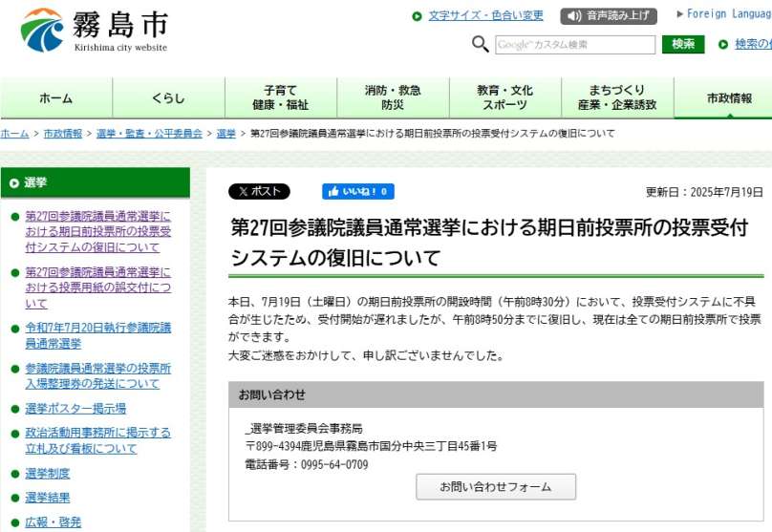Open 選挙ポスター掲示場 link
Viewport: 772px width, 532px height.
point(75,409)
